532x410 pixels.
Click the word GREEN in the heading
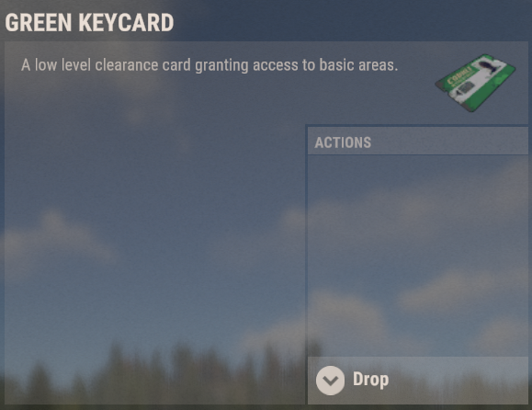point(39,23)
